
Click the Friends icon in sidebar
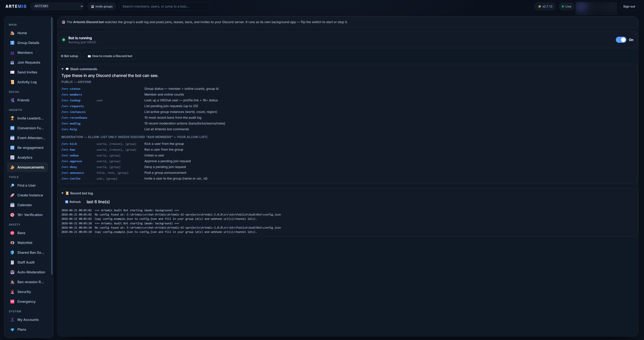(x=12, y=100)
